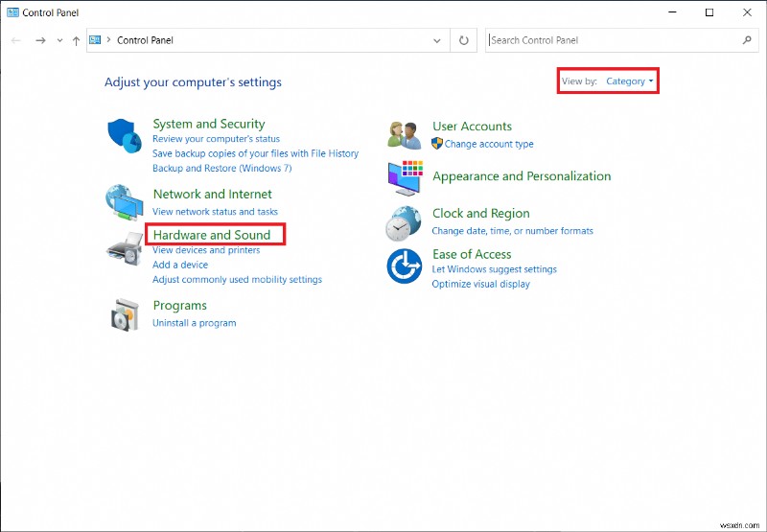Open Change date, time, or number formats
The width and height of the screenshot is (767, 532).
coord(512,231)
